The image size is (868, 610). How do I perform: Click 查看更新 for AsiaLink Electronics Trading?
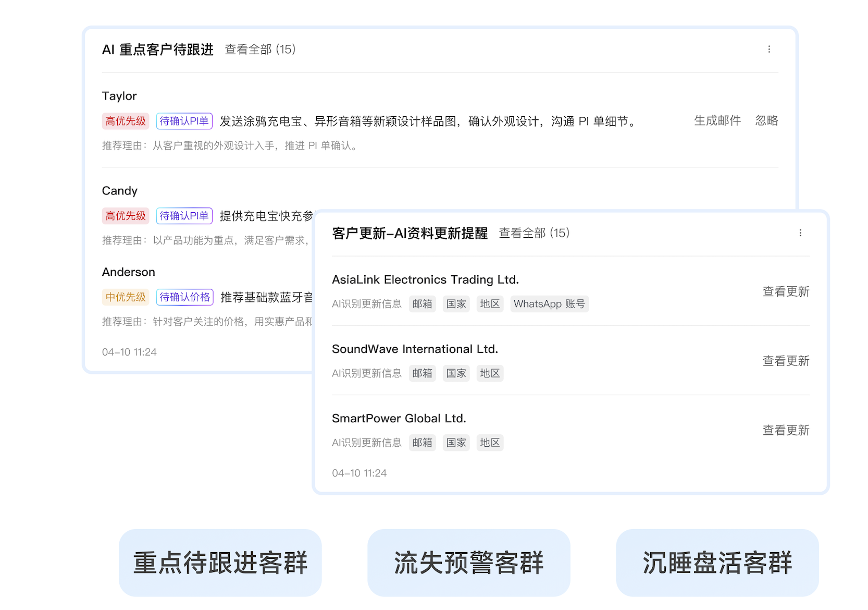pyautogui.click(x=786, y=291)
